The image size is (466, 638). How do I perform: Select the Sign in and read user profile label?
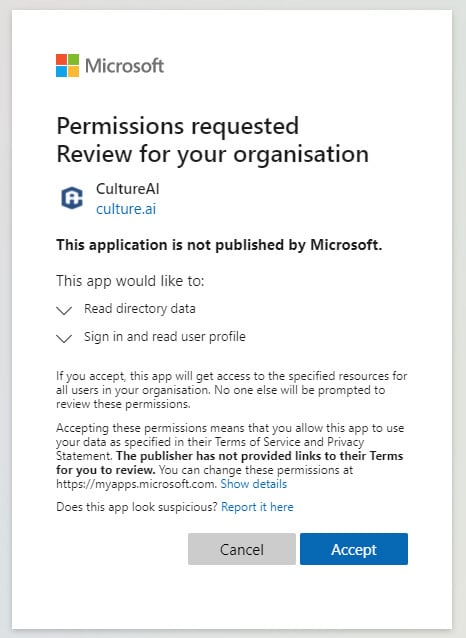pyautogui.click(x=165, y=336)
